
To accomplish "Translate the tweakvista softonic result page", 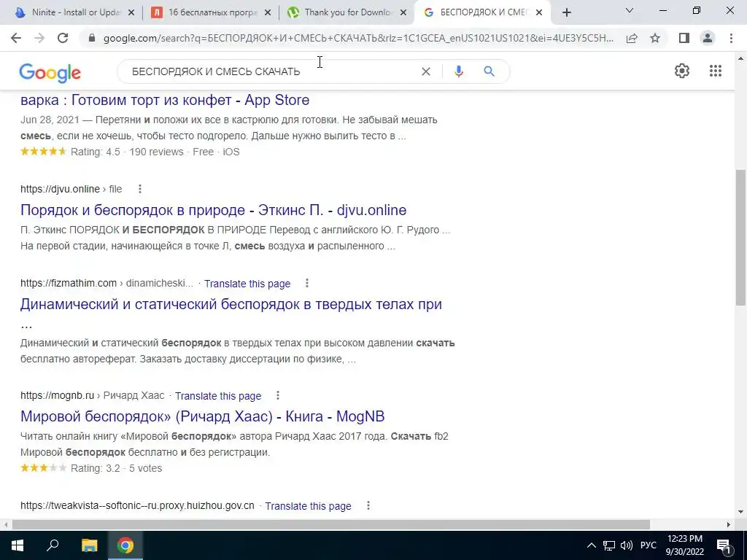I will pyautogui.click(x=309, y=506).
